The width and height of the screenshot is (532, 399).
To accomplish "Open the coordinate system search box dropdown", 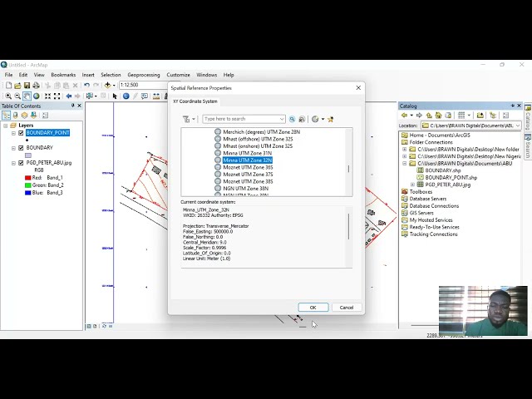I will 282,119.
